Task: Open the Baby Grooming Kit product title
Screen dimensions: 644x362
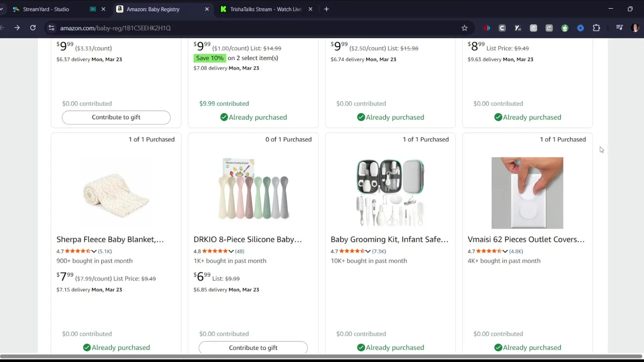Action: point(389,239)
